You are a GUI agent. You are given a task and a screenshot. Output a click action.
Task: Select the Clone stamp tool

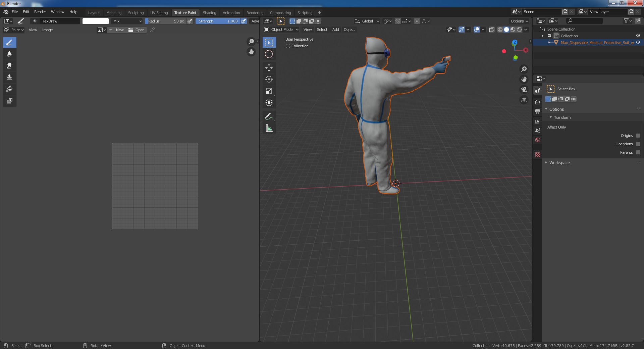point(9,77)
